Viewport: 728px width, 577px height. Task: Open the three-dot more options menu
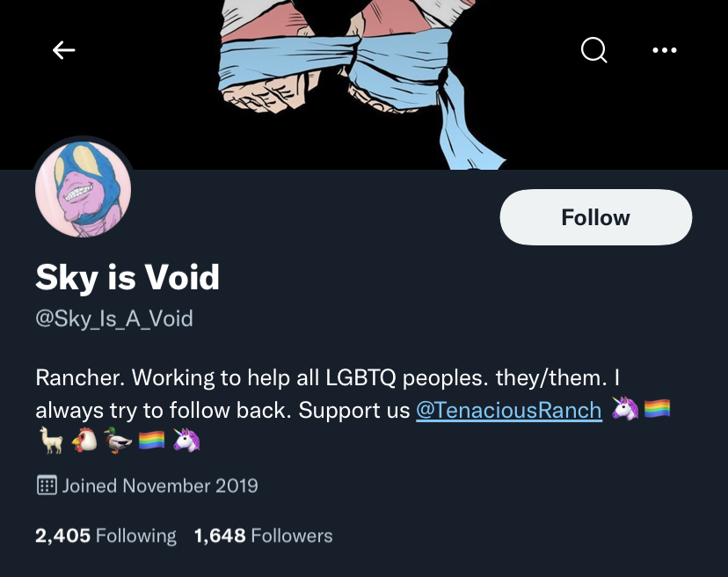point(665,50)
